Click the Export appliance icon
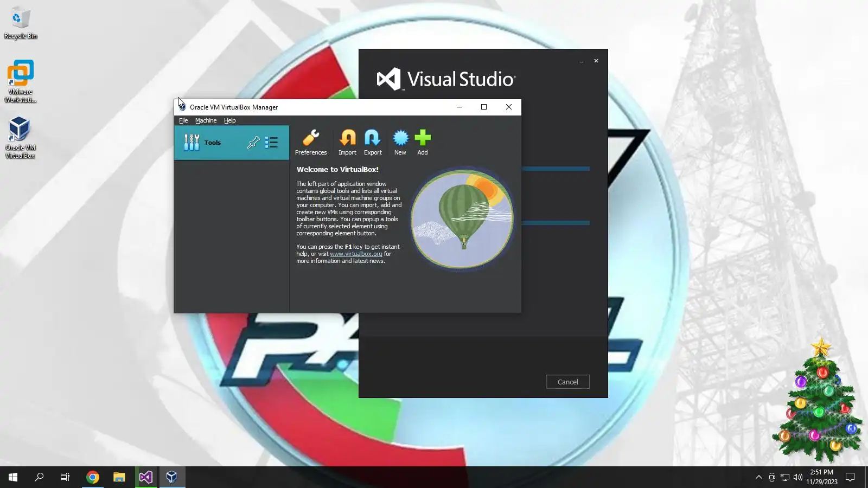The width and height of the screenshot is (868, 488). pyautogui.click(x=373, y=142)
